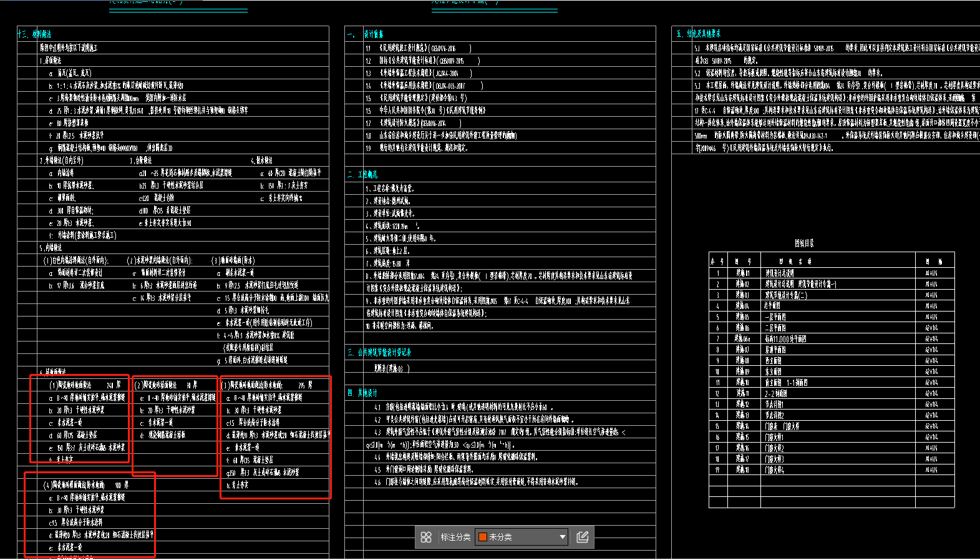Select the 西立面图 entry in drawing list
The image size is (980, 560).
coord(774,361)
